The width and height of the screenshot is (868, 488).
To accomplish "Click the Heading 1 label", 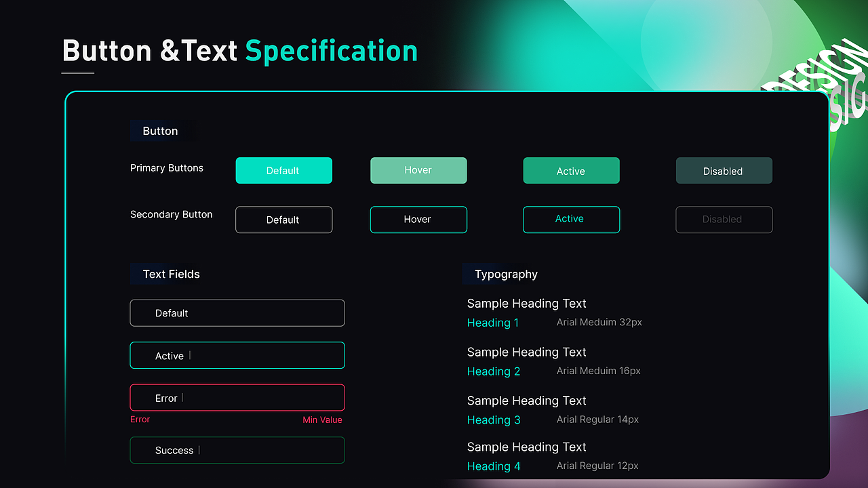I will pyautogui.click(x=493, y=323).
